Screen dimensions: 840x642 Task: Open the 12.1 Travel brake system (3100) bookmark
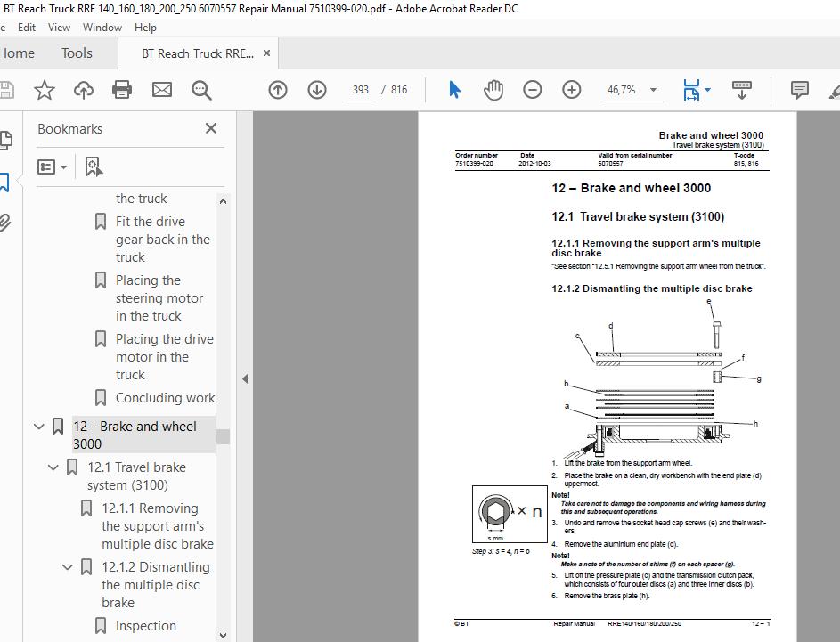click(x=136, y=476)
